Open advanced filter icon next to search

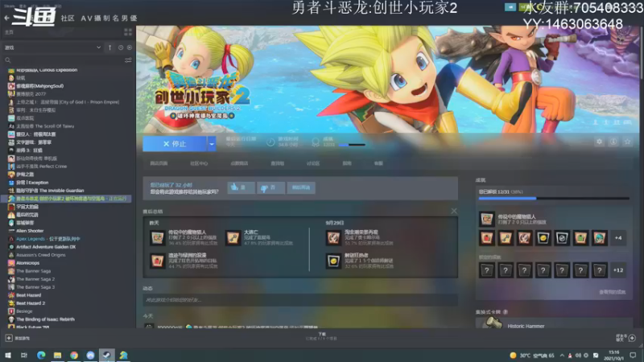[x=128, y=60]
